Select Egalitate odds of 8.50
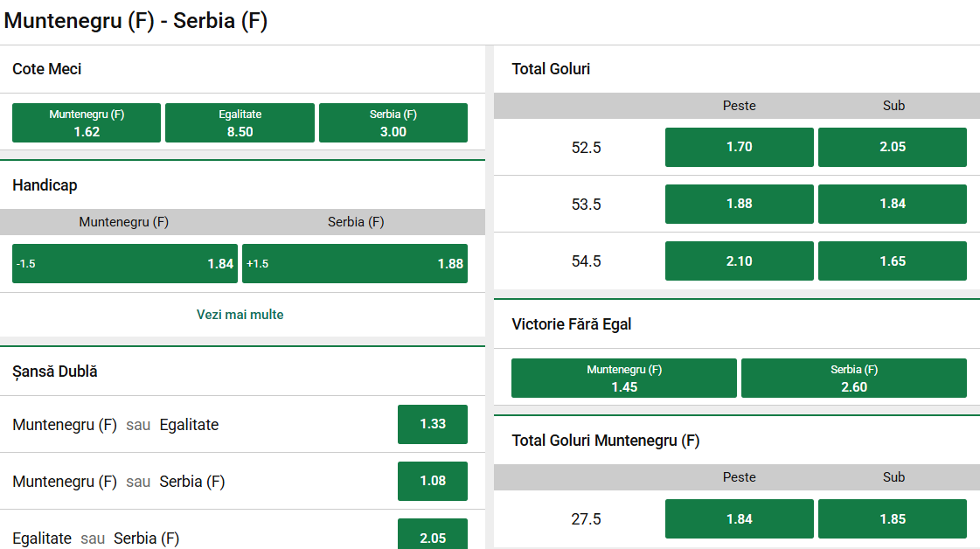980x549 pixels. (x=240, y=122)
